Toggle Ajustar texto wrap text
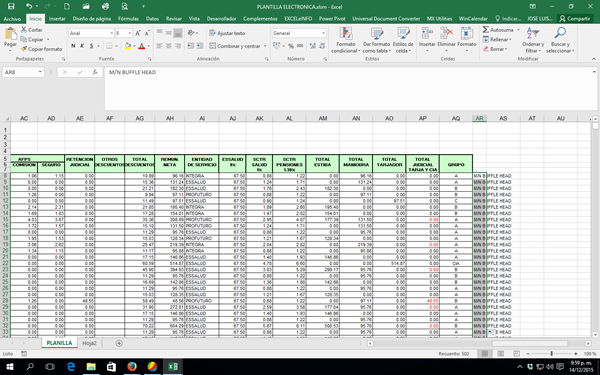Viewport: 600px width, 375px height. click(x=227, y=33)
